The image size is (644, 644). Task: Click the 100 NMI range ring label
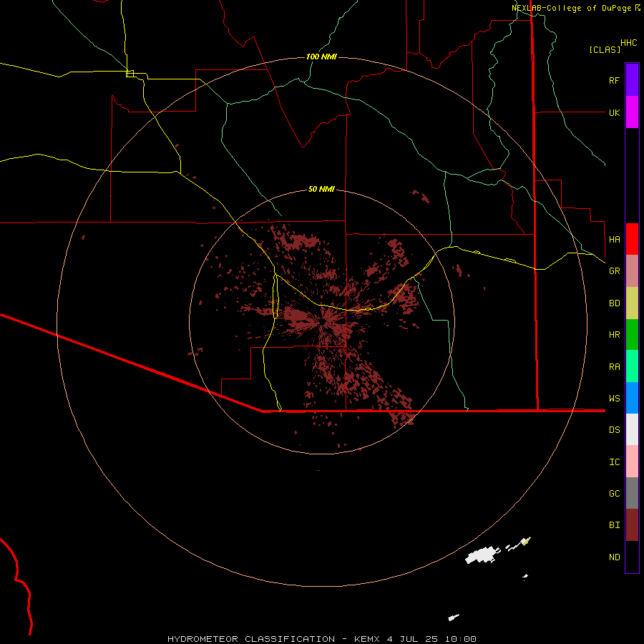pos(321,57)
